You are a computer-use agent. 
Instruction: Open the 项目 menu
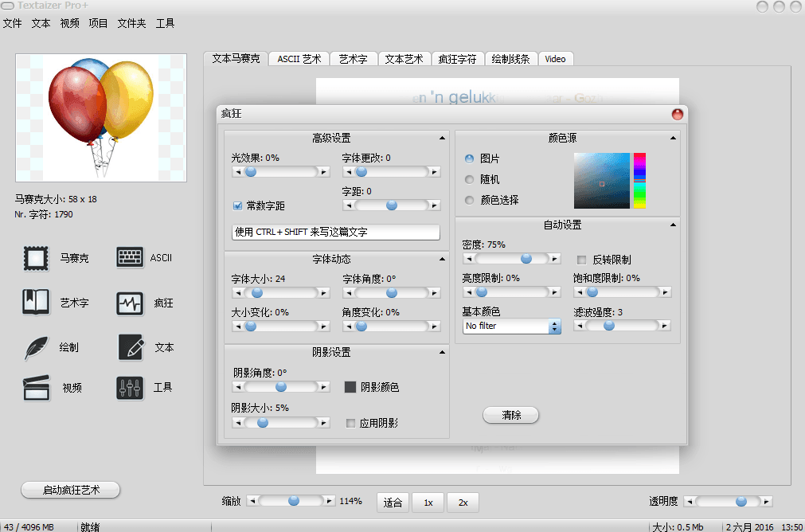[x=98, y=23]
